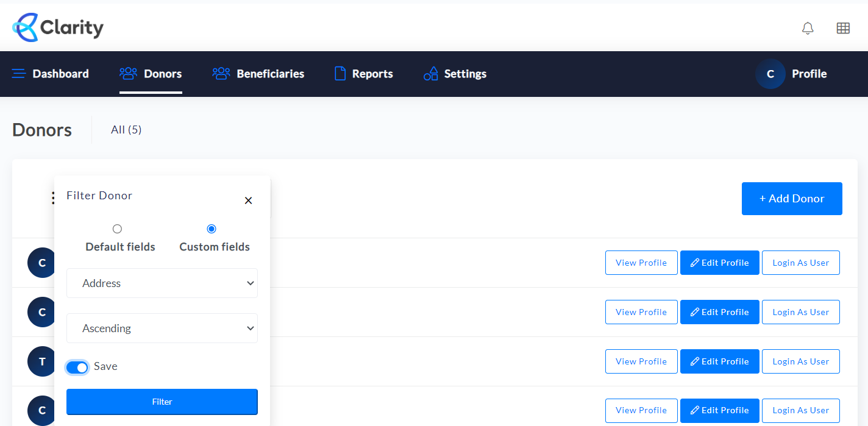Click the Clarity logo
Image resolution: width=868 pixels, height=426 pixels.
pyautogui.click(x=58, y=27)
